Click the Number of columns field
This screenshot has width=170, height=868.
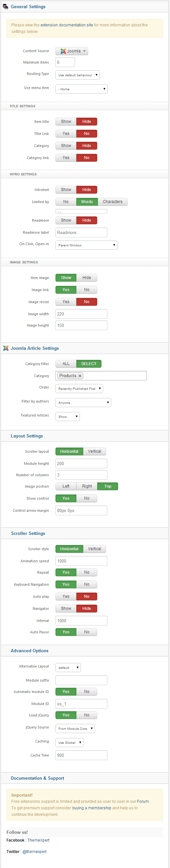[81, 475]
